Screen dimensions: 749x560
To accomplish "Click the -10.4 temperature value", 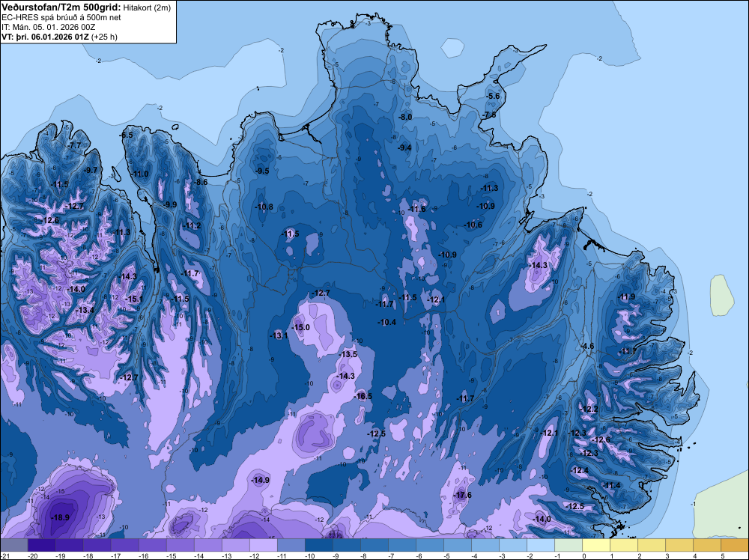I will point(386,322).
